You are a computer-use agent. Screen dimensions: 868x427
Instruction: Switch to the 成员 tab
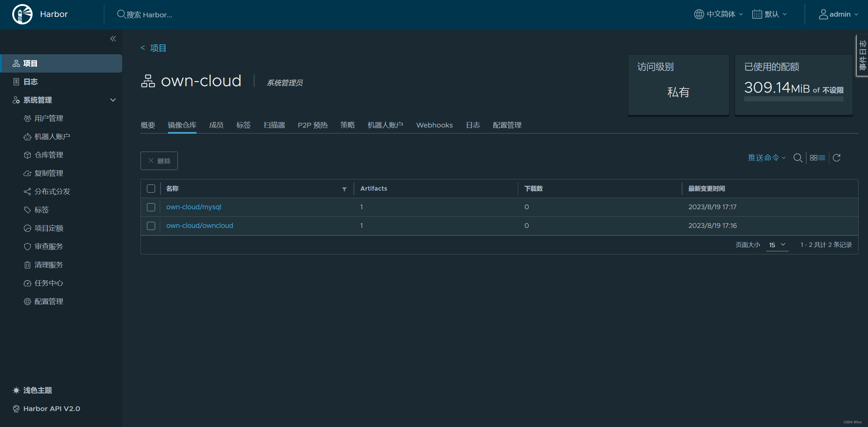[x=216, y=125]
